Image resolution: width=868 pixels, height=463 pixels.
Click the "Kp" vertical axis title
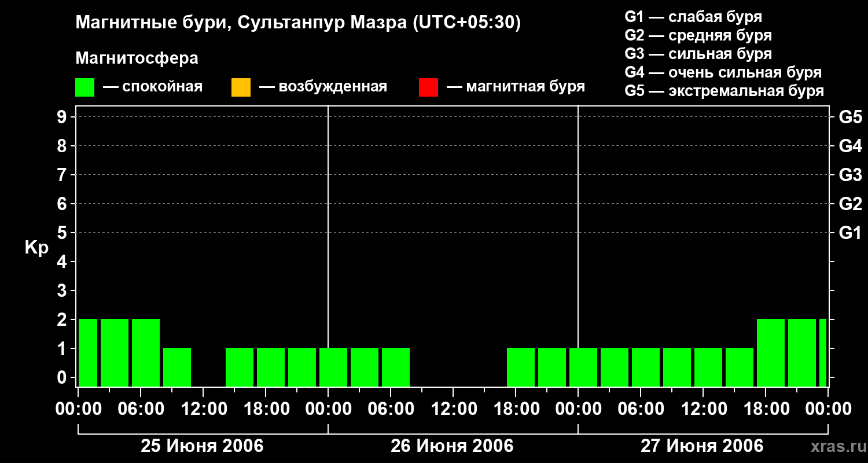(x=36, y=247)
